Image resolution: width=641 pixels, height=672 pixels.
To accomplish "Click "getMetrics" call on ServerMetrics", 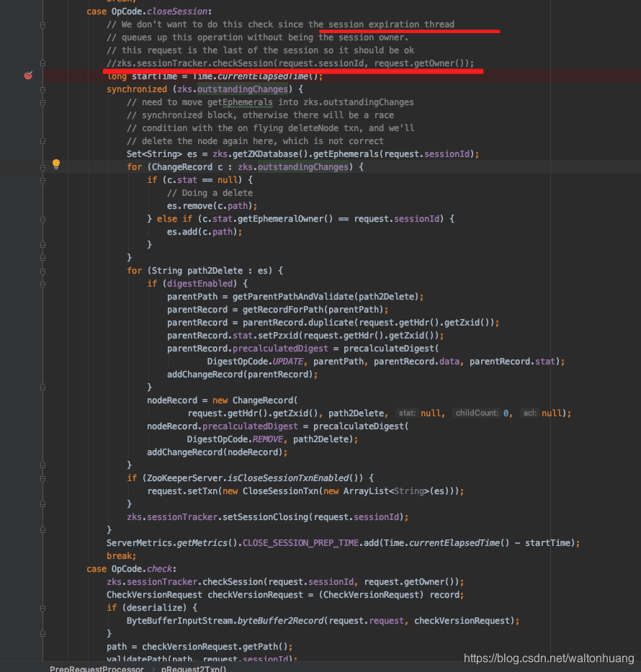I will click(x=202, y=543).
